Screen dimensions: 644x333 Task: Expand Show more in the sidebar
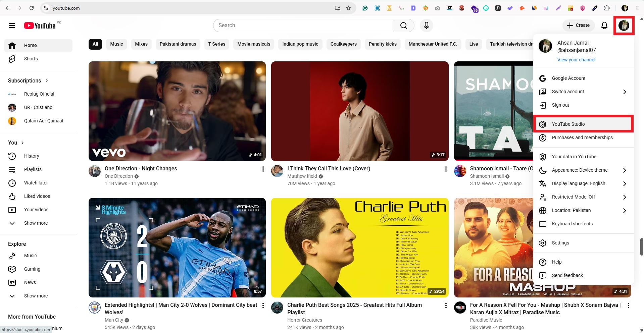(36, 223)
